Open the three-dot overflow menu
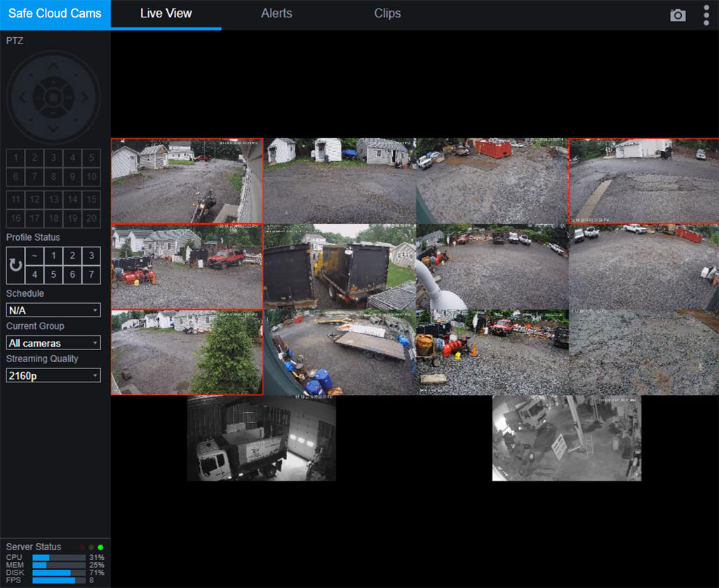The width and height of the screenshot is (719, 588). click(x=706, y=14)
